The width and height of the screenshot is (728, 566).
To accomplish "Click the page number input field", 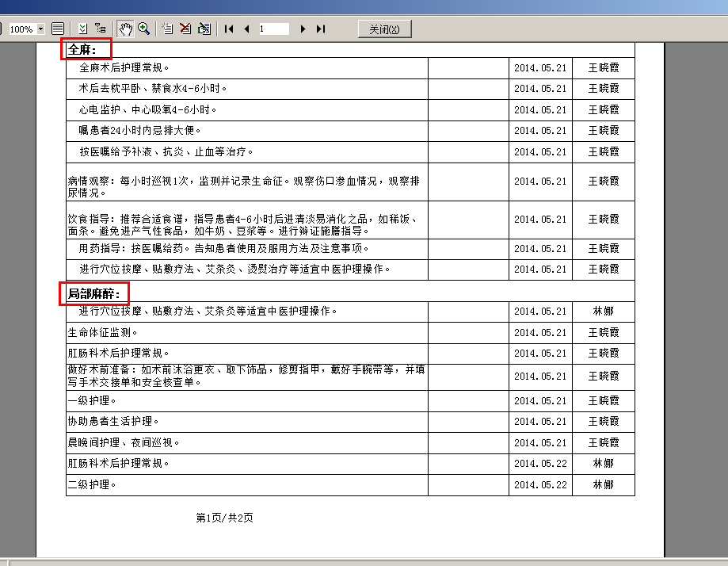I will click(x=273, y=29).
